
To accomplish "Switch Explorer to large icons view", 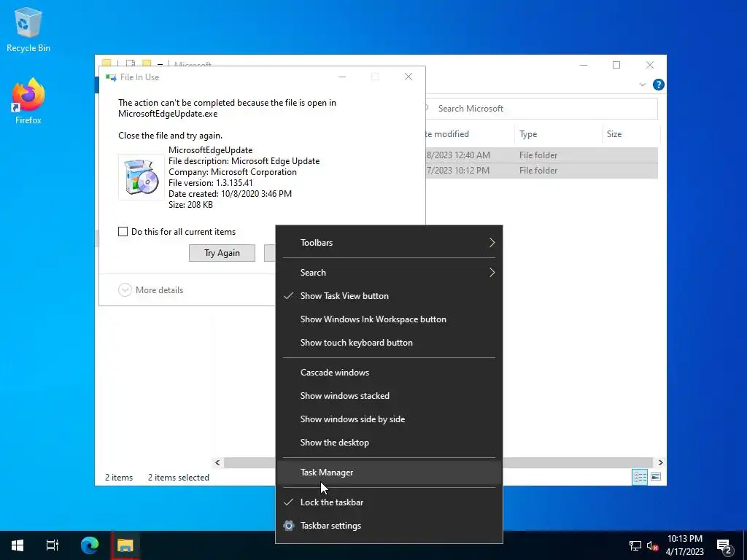I will 656,477.
